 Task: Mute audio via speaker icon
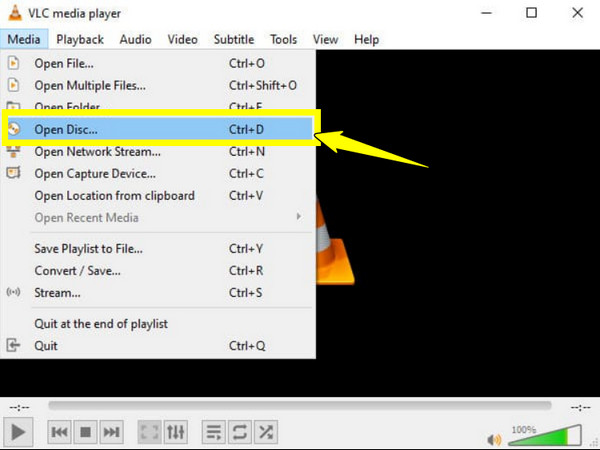494,439
